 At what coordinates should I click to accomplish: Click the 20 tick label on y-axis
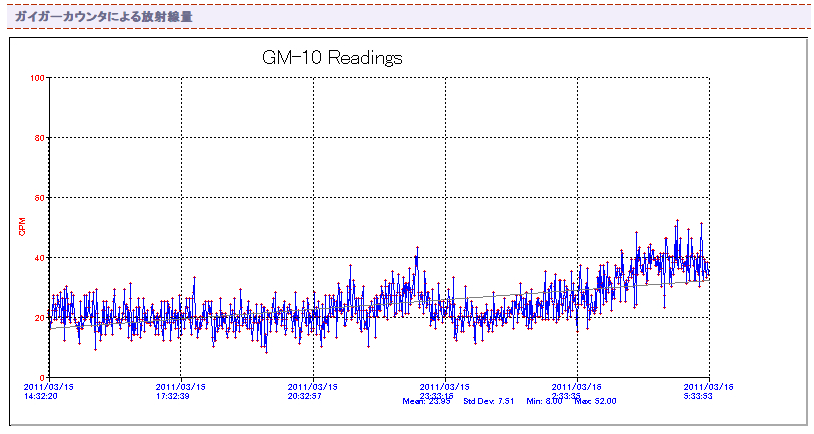click(40, 318)
